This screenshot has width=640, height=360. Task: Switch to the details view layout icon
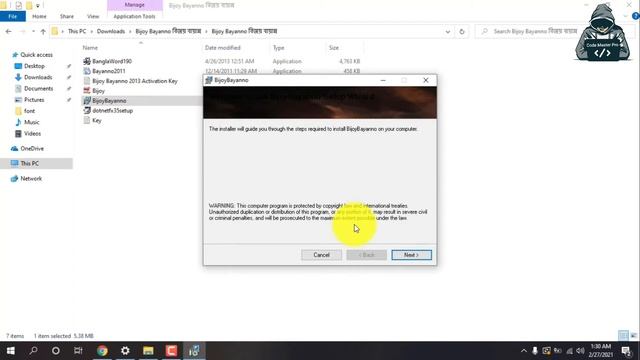[623, 336]
